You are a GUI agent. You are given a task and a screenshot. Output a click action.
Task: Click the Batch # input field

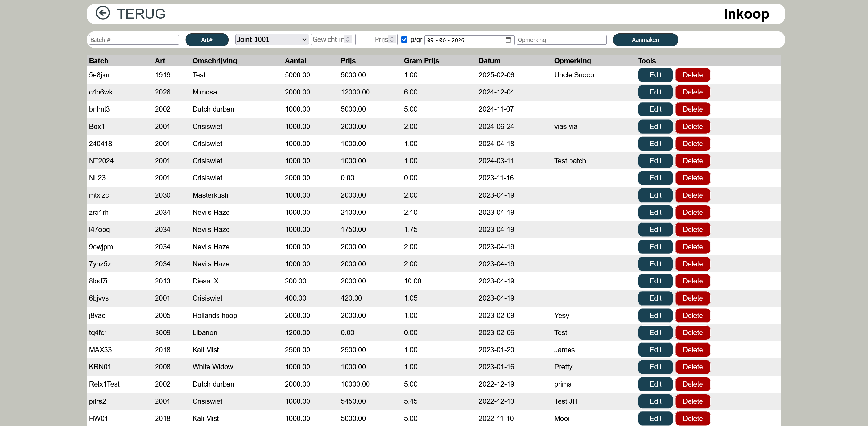click(x=134, y=40)
